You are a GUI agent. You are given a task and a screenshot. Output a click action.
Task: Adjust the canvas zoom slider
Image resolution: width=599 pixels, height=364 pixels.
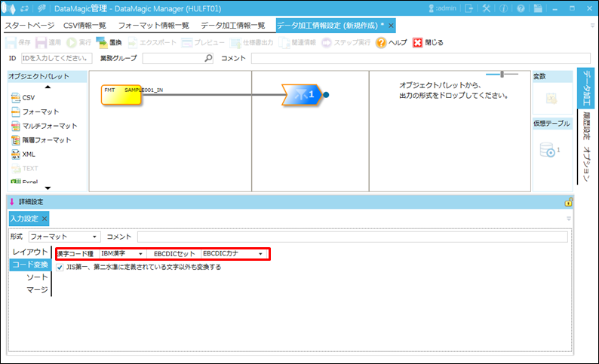tap(502, 74)
